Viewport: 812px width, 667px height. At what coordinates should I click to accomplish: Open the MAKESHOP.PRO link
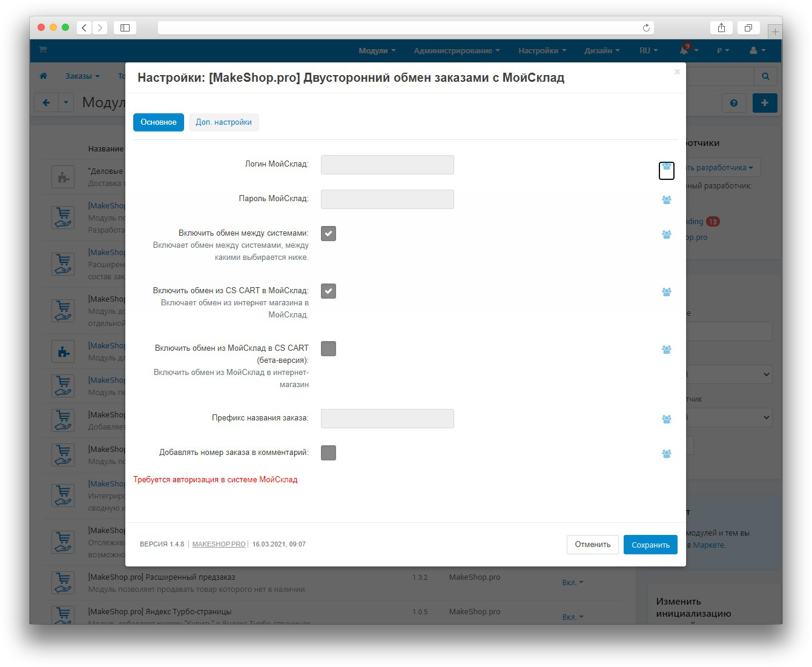[x=219, y=545]
